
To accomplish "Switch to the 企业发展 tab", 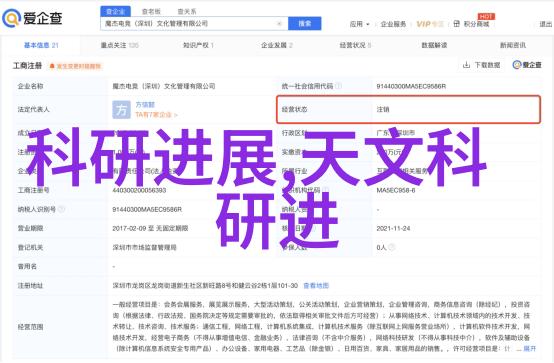I will (277, 45).
